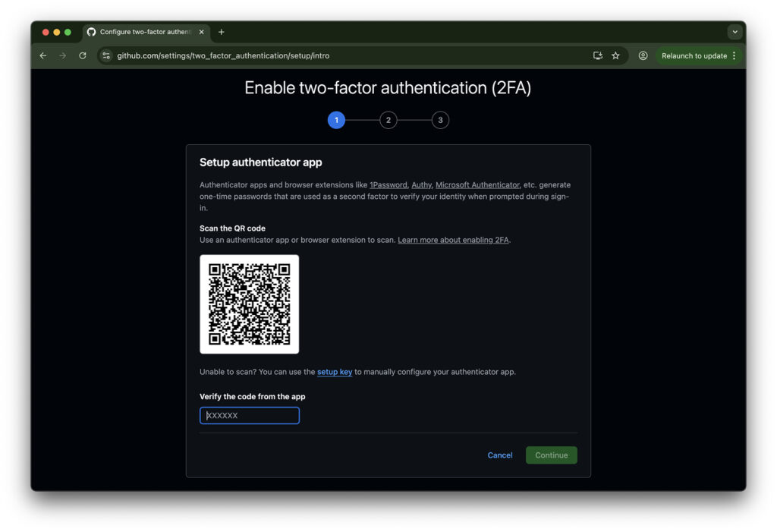The width and height of the screenshot is (777, 532).
Task: Click Verify the code from the app label
Action: point(252,397)
